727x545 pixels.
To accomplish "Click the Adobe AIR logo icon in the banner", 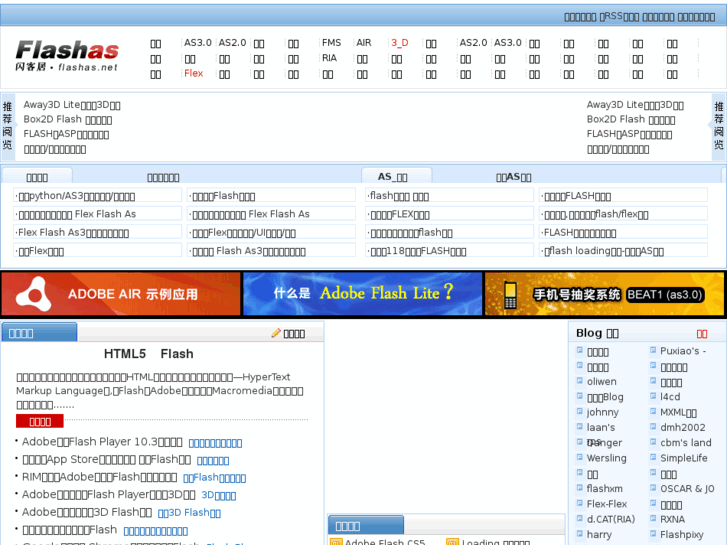I will [34, 294].
